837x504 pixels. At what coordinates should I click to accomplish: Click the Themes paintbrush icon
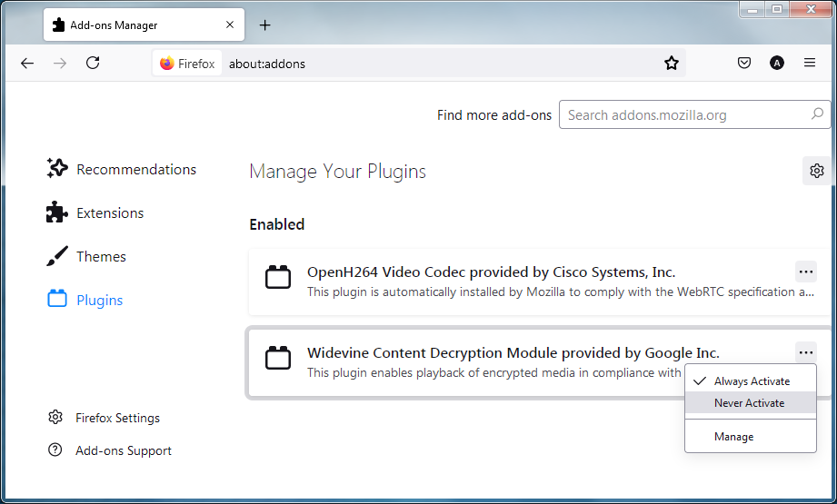[57, 256]
